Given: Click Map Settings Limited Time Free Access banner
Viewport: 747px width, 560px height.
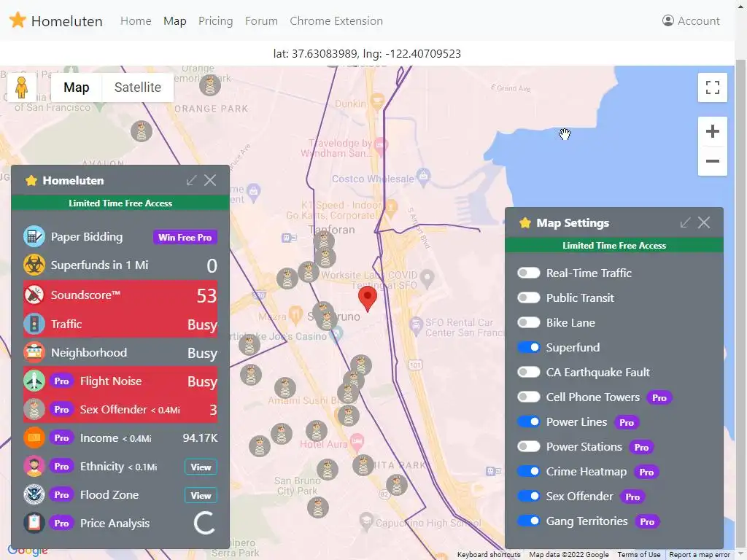Looking at the screenshot, I should (x=614, y=246).
